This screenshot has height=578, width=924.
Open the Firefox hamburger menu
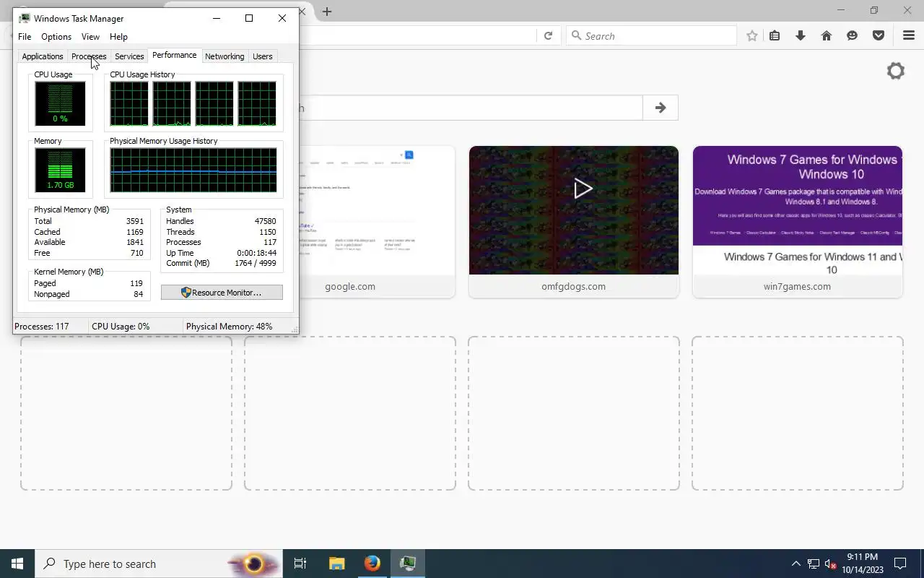[x=909, y=35]
